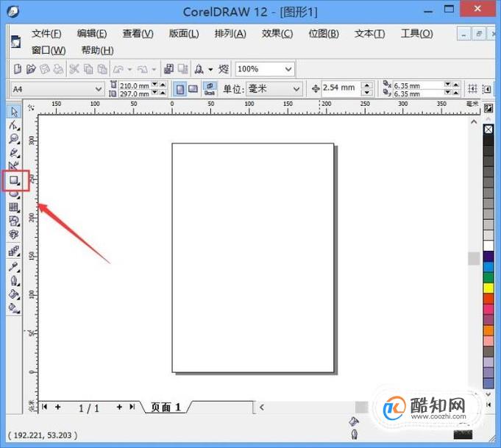
Task: Choose the Eyedropper tool
Action: point(14,267)
